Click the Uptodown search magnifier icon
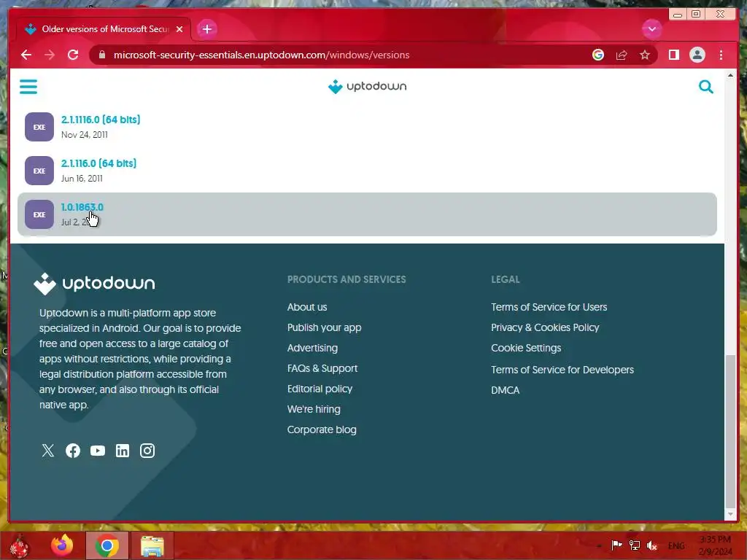The height and width of the screenshot is (560, 747). [x=705, y=87]
